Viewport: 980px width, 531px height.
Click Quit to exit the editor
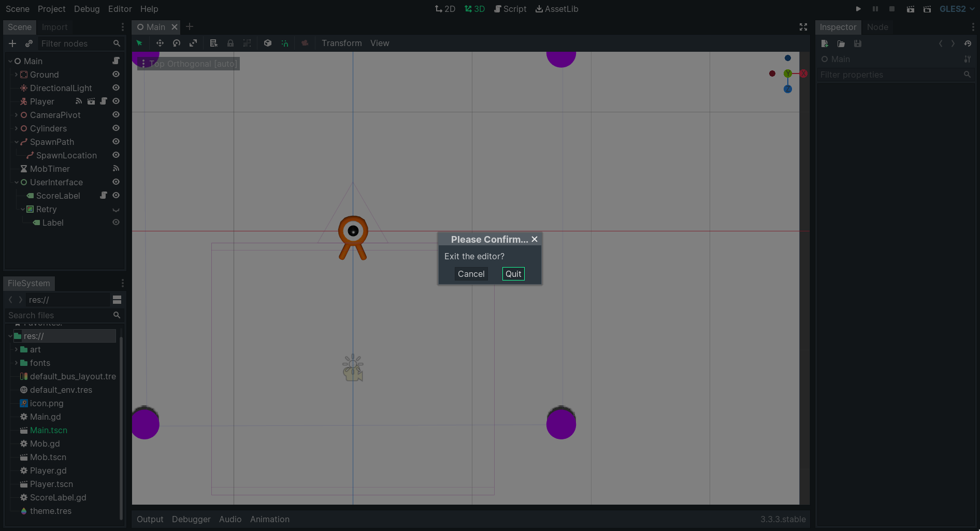tap(513, 274)
